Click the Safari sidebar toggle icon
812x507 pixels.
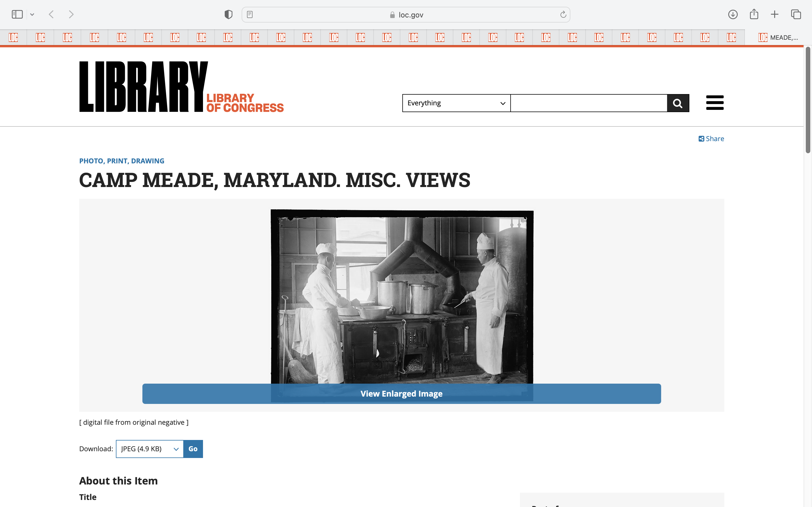tap(17, 14)
